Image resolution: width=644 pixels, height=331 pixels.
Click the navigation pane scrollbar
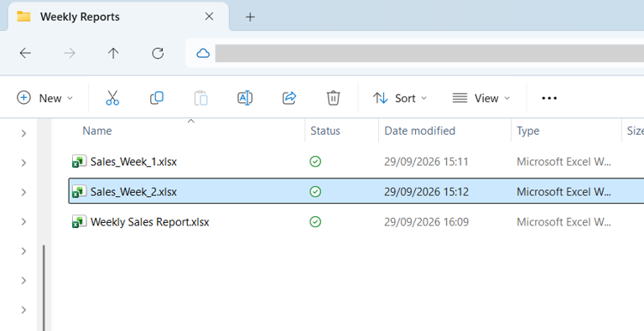click(x=44, y=287)
